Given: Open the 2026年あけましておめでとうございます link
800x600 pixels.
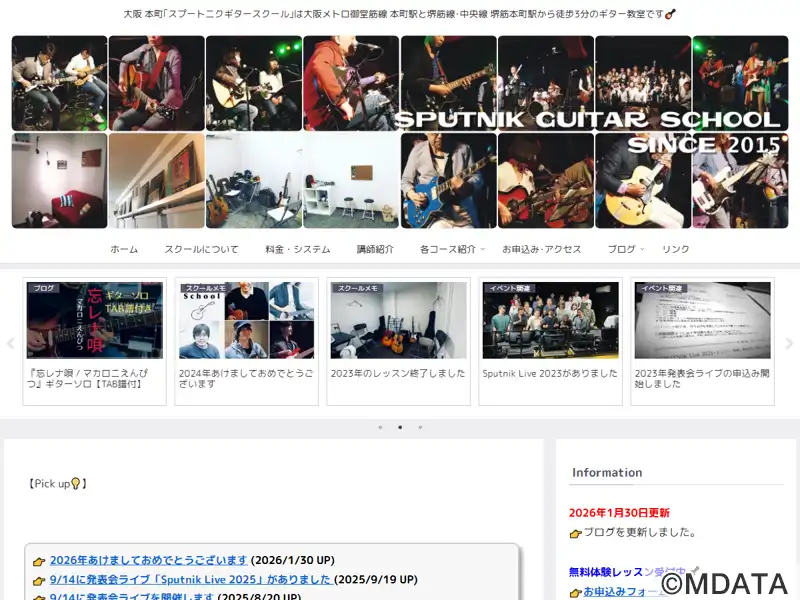Looking at the screenshot, I should pos(148,560).
